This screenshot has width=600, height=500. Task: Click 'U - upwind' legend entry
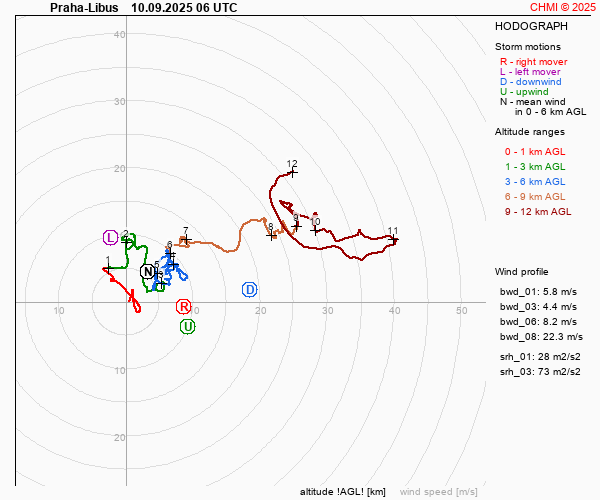(x=524, y=91)
